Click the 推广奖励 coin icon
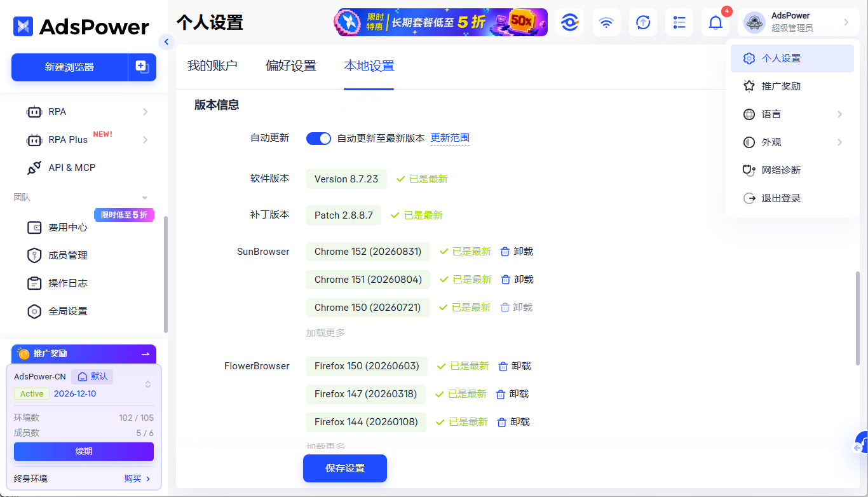This screenshot has width=868, height=497. point(24,354)
